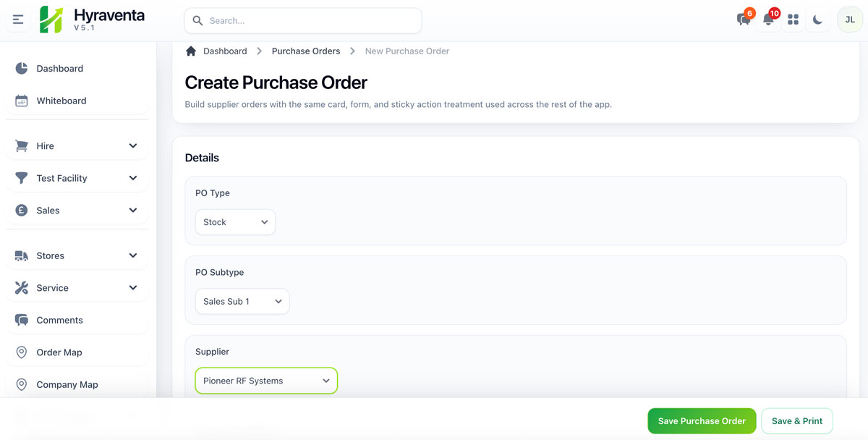Image resolution: width=868 pixels, height=440 pixels.
Task: Click the Details section heading
Action: (x=202, y=158)
